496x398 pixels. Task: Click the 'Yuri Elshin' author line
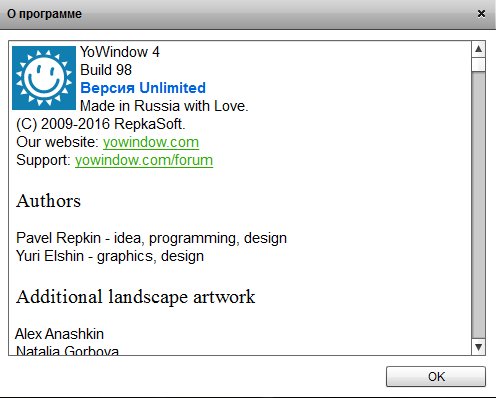[110, 256]
